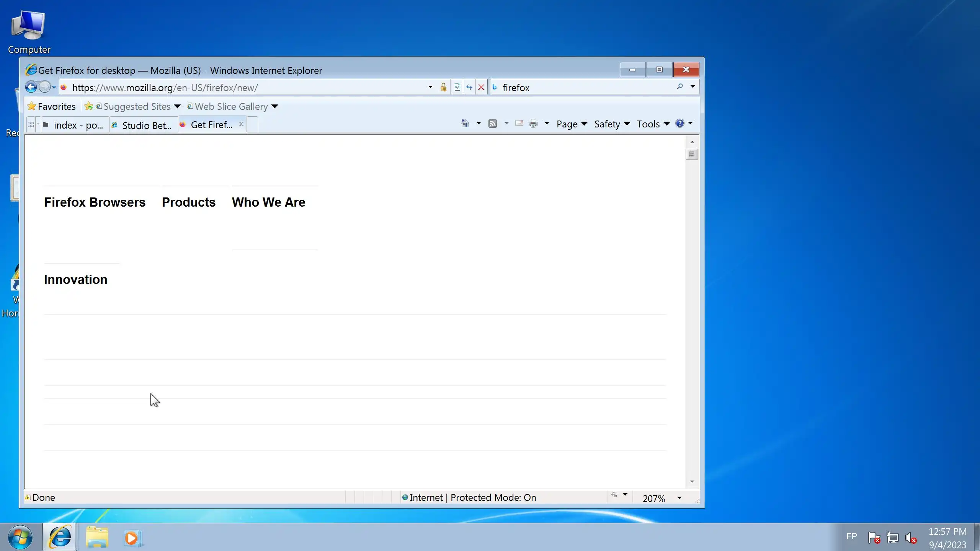Image resolution: width=980 pixels, height=551 pixels.
Task: Click the security padlock icon
Action: 443,87
